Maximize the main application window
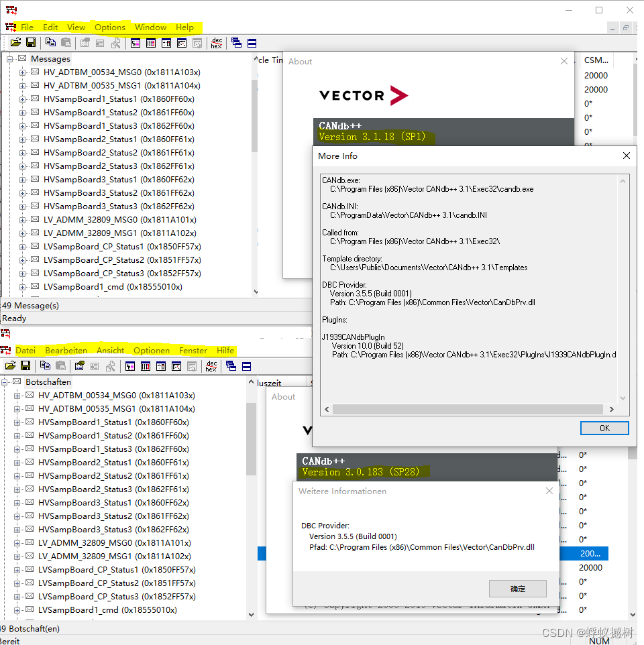Viewport: 644px width, 645px height. (599, 10)
